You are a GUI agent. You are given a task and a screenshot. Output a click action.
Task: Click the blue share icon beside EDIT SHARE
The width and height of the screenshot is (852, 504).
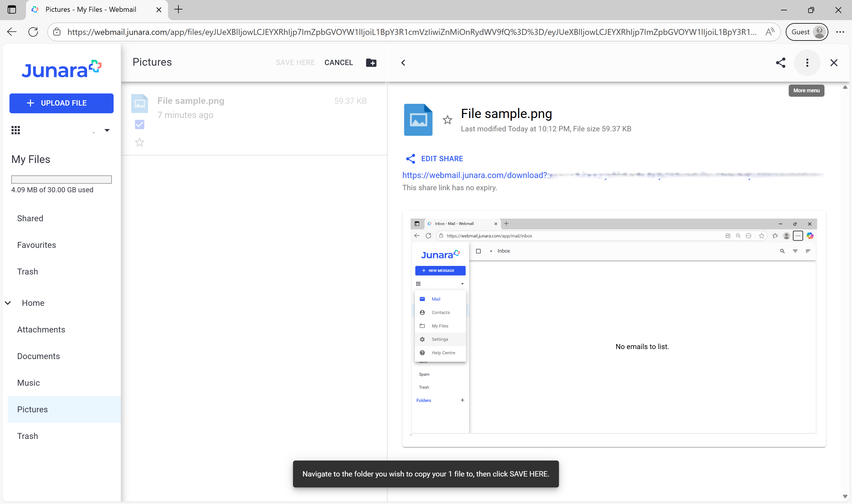(x=411, y=159)
